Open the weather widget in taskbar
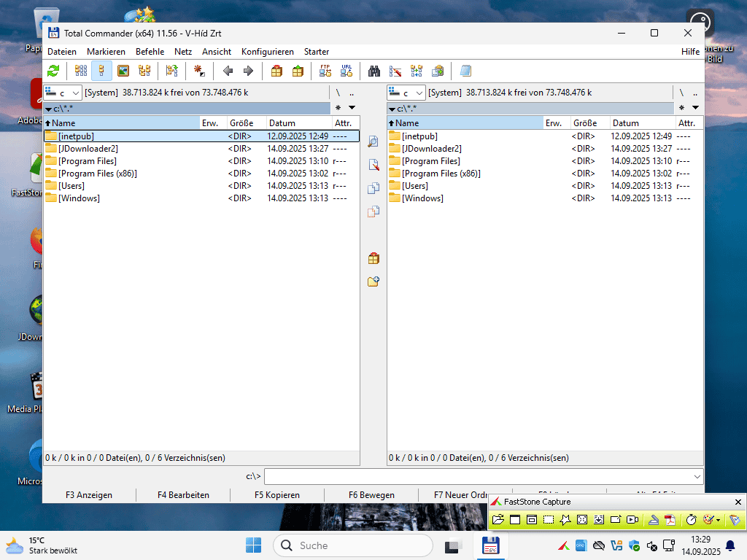 point(42,545)
